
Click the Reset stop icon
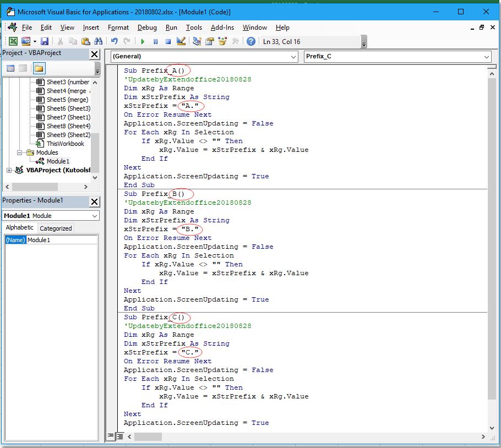click(168, 41)
